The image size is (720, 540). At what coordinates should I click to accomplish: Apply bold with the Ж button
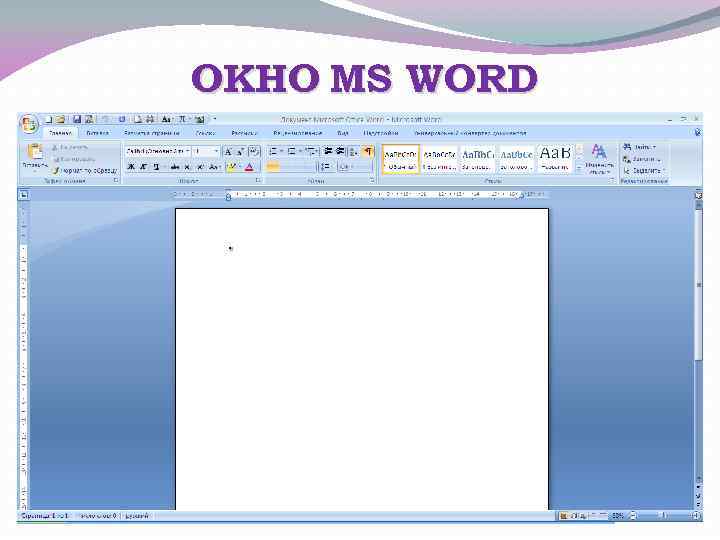(131, 167)
